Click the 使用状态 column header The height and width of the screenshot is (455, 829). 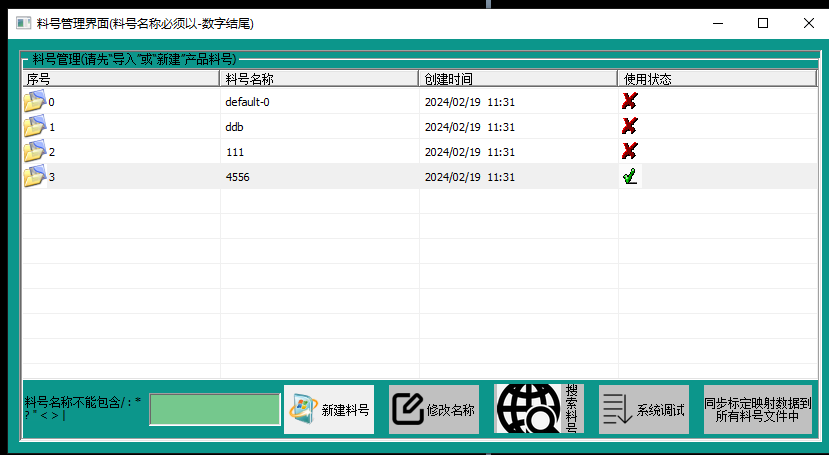[716, 78]
